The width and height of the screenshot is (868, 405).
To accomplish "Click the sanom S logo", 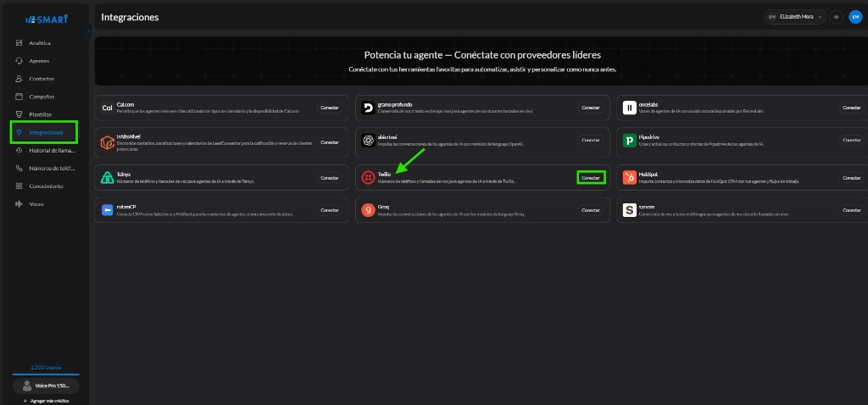I will point(630,210).
